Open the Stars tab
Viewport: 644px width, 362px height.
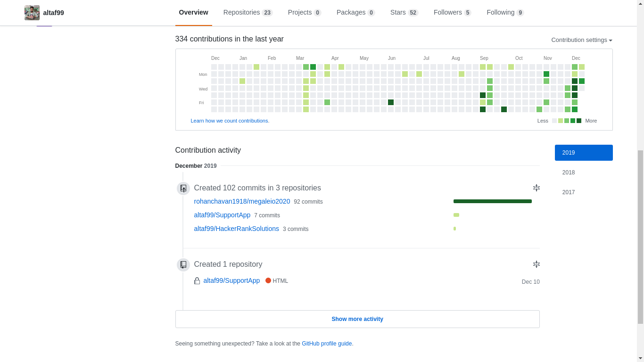pos(405,13)
